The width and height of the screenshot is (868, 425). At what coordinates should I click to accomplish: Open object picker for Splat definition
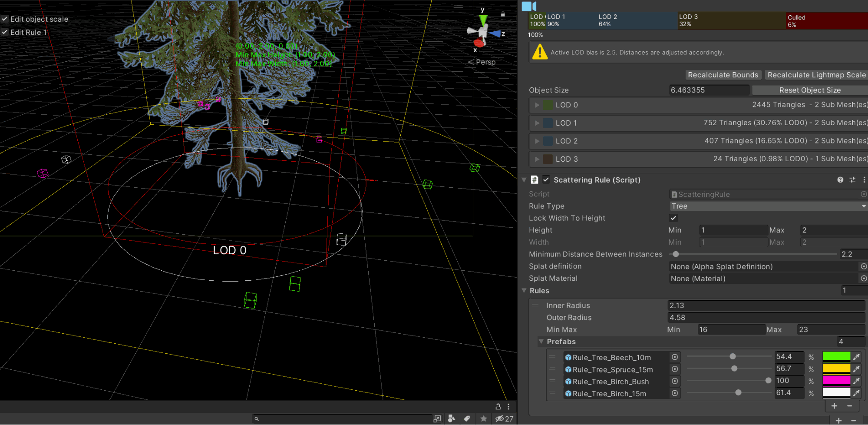864,266
